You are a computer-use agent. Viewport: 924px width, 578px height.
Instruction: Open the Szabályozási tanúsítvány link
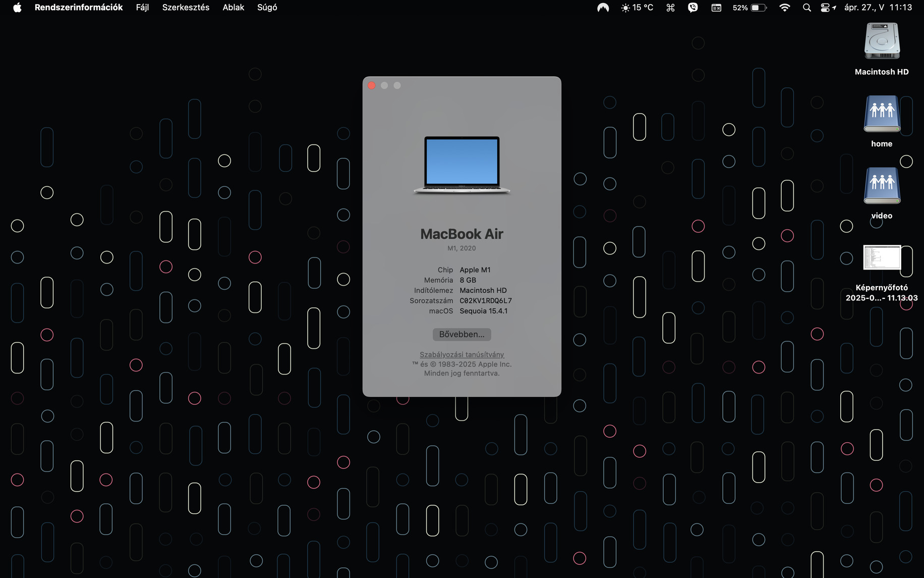(462, 354)
